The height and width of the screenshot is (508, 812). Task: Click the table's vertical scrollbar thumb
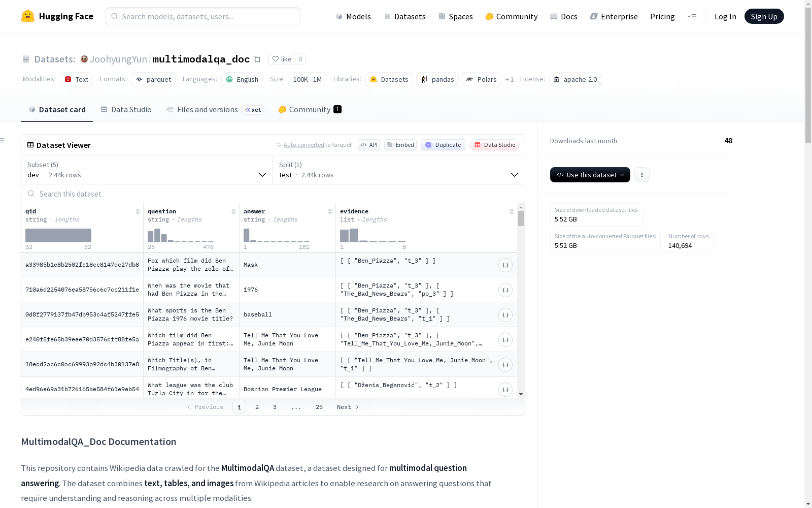[x=521, y=218]
